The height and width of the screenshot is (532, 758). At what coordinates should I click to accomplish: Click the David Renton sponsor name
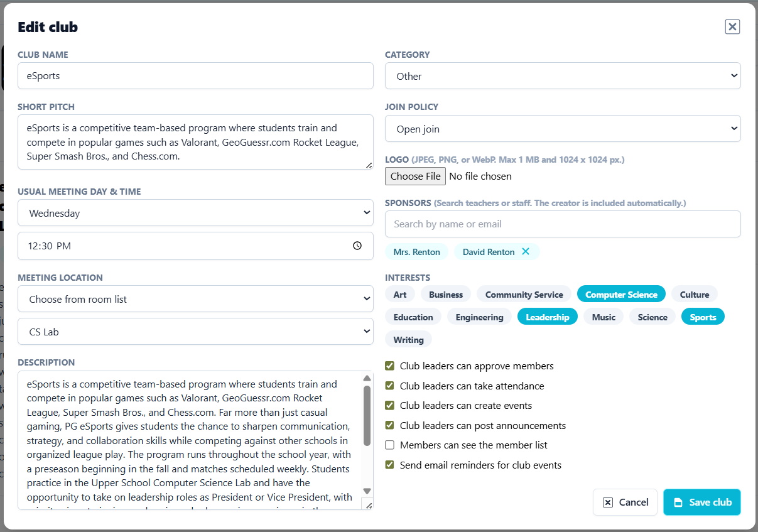[489, 252]
